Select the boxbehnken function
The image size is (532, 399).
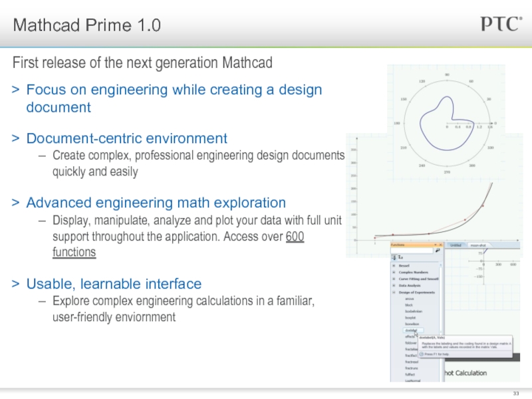(414, 311)
